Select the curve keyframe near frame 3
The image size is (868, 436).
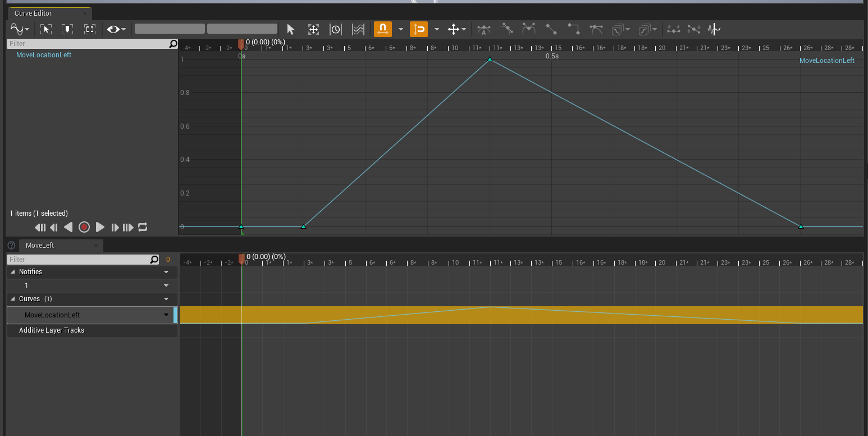(x=304, y=226)
